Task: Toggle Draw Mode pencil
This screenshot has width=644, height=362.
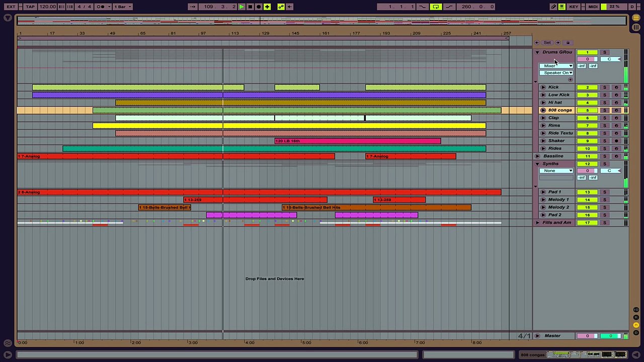Action: [554, 7]
